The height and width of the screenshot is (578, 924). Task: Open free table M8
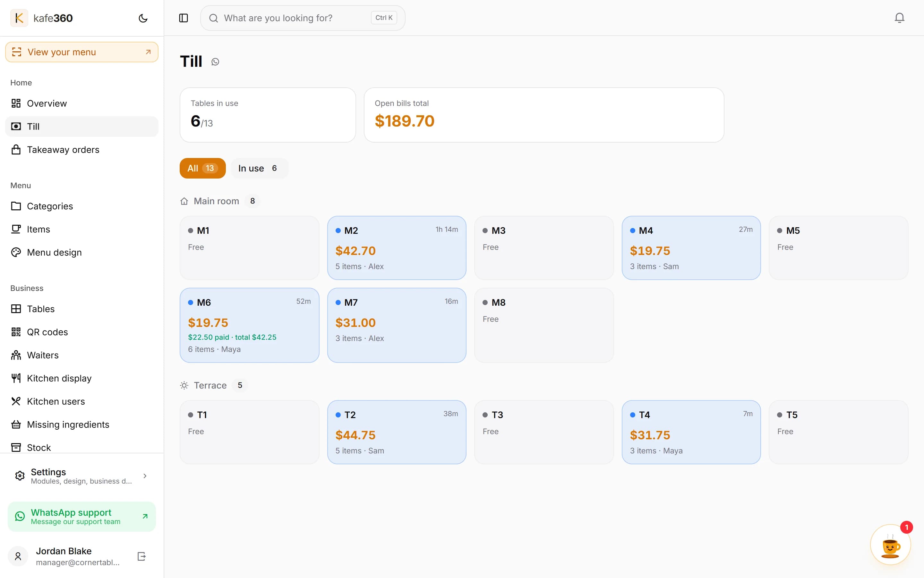(544, 325)
